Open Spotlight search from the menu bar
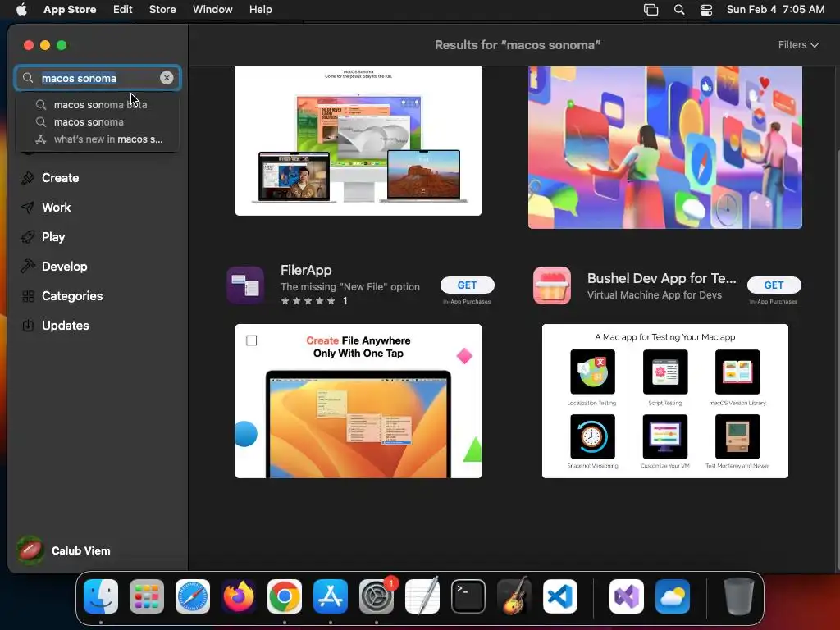The height and width of the screenshot is (630, 840). 678,10
